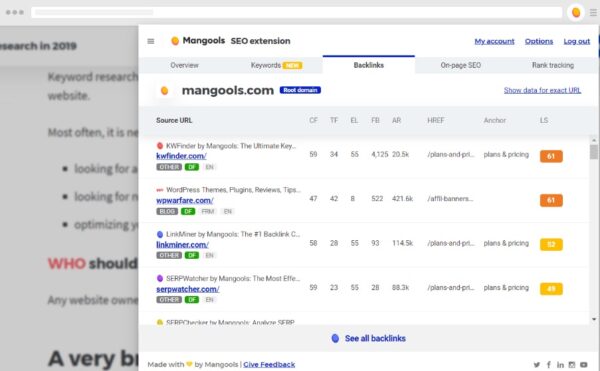This screenshot has width=600, height=371.
Task: Open the My account link
Action: (x=494, y=41)
